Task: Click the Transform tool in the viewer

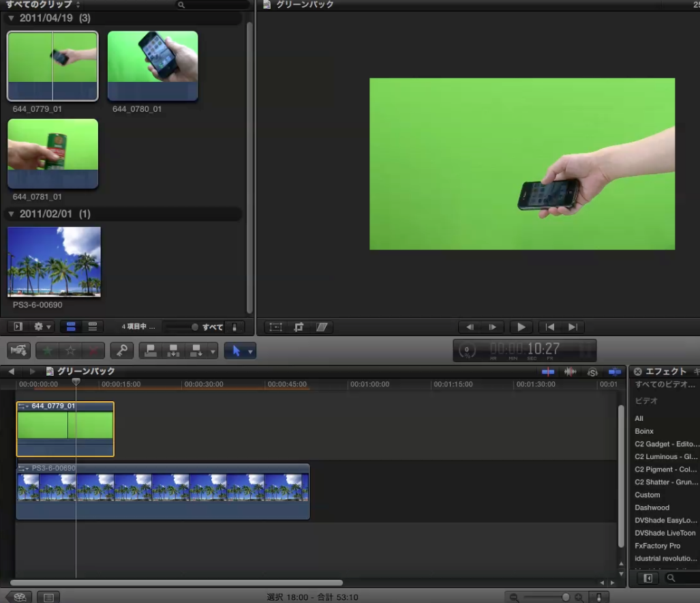Action: click(x=276, y=327)
